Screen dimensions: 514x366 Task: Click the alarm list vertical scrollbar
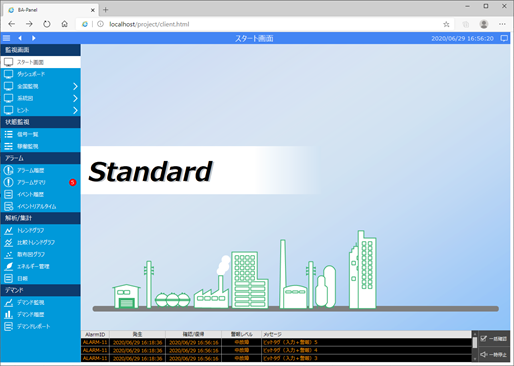[x=475, y=346]
